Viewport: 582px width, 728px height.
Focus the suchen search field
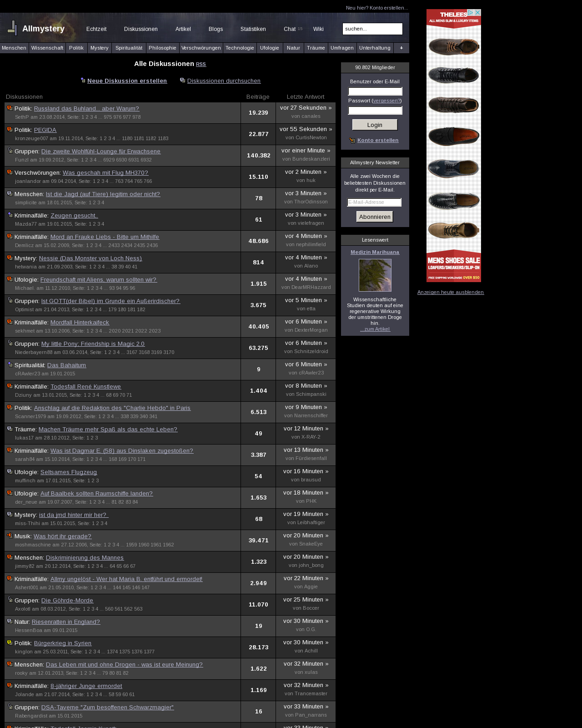[x=372, y=29]
